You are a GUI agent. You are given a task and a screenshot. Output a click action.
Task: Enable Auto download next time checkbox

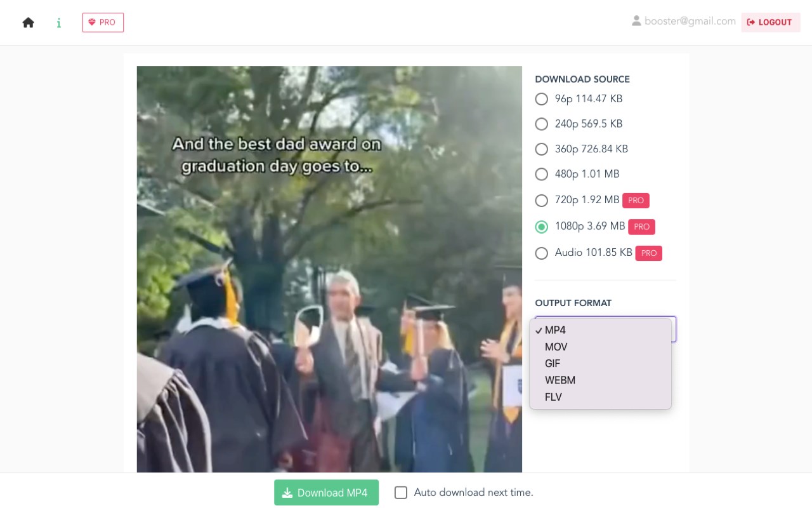tap(401, 493)
